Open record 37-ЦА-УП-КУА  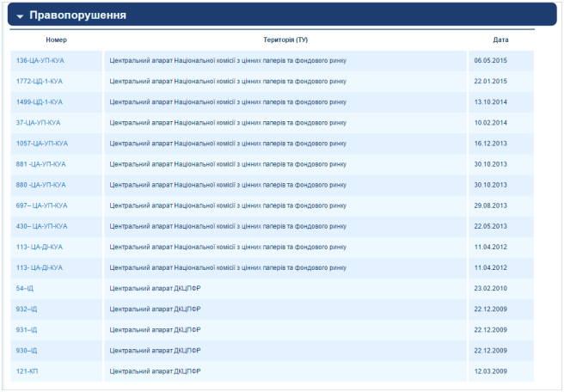point(39,122)
